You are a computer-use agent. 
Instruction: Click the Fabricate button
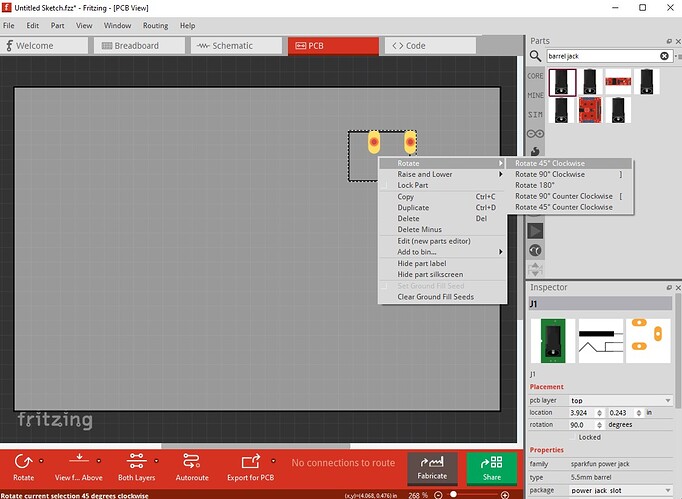[432, 468]
